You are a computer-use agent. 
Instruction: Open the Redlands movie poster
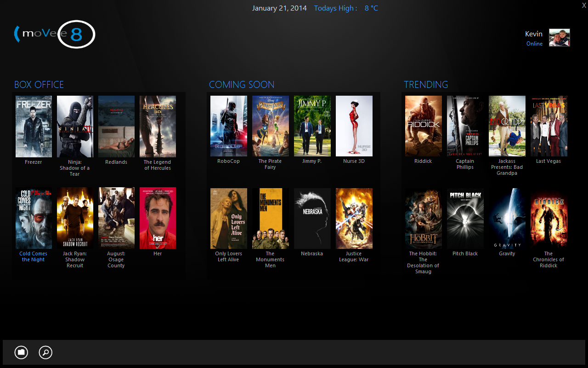(x=116, y=126)
